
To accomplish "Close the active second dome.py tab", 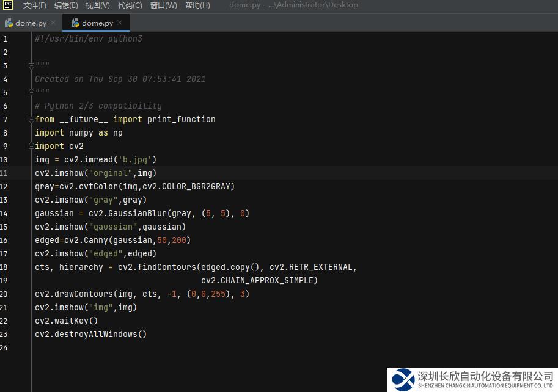I will (120, 23).
